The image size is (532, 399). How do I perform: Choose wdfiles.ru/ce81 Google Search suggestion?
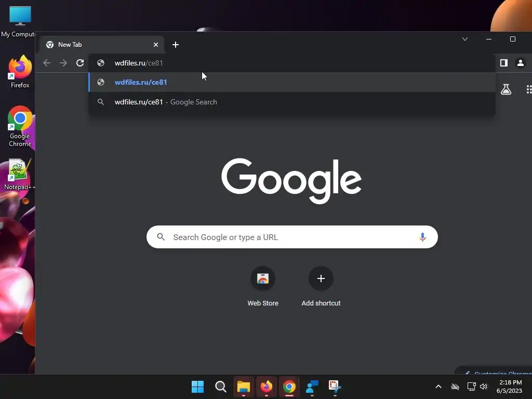coord(292,102)
